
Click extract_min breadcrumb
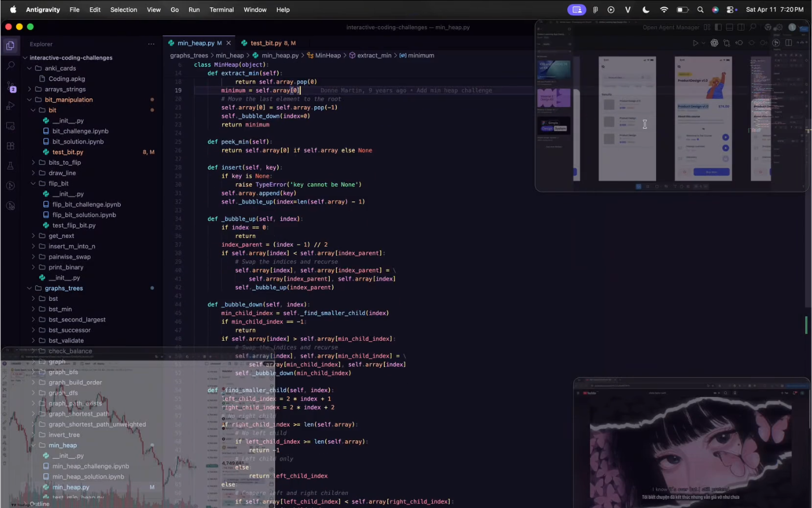374,55
